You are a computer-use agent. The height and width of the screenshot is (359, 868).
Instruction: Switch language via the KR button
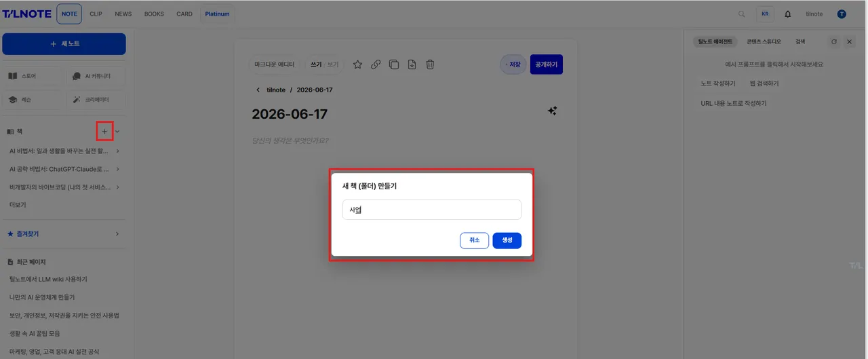point(765,14)
